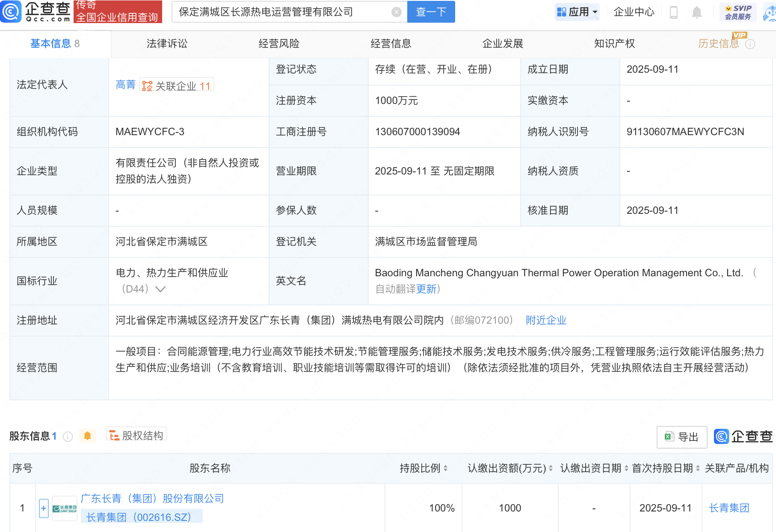Click stock tag 长青集团 (002616.SZ)
Image resolution: width=776 pixels, height=532 pixels.
[x=142, y=517]
